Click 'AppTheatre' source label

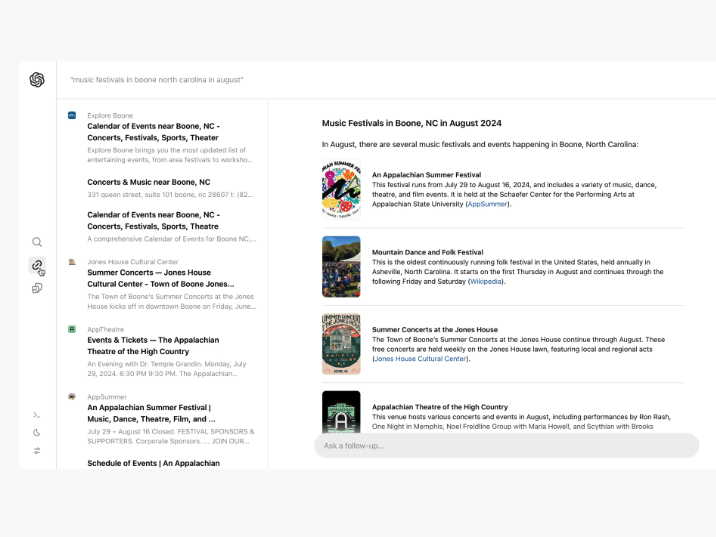[x=105, y=329]
